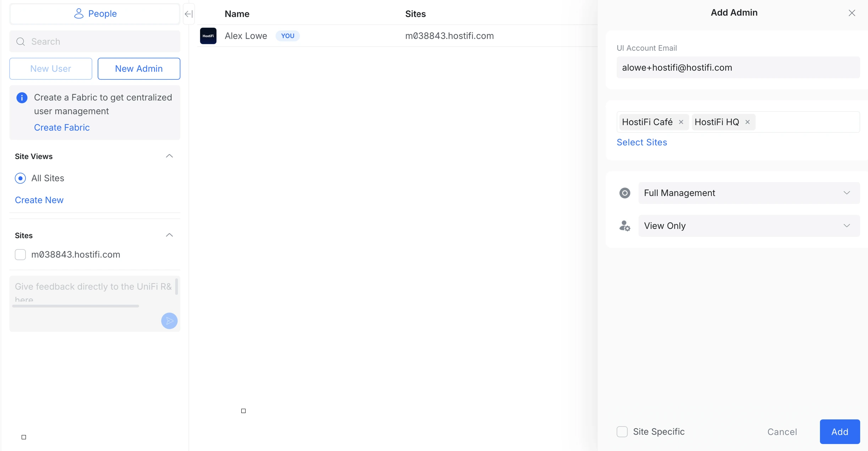
Task: Click Alex Lowe's HostiFi avatar
Action: 208,36
